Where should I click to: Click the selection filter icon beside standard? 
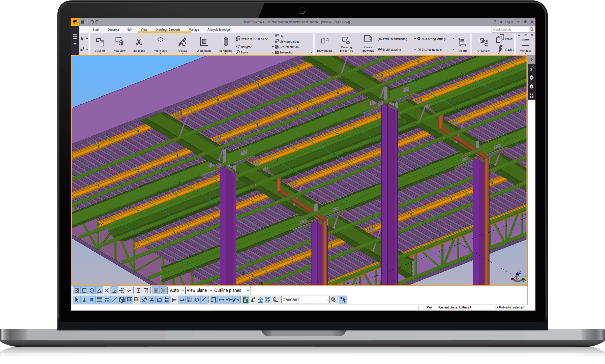point(333,300)
